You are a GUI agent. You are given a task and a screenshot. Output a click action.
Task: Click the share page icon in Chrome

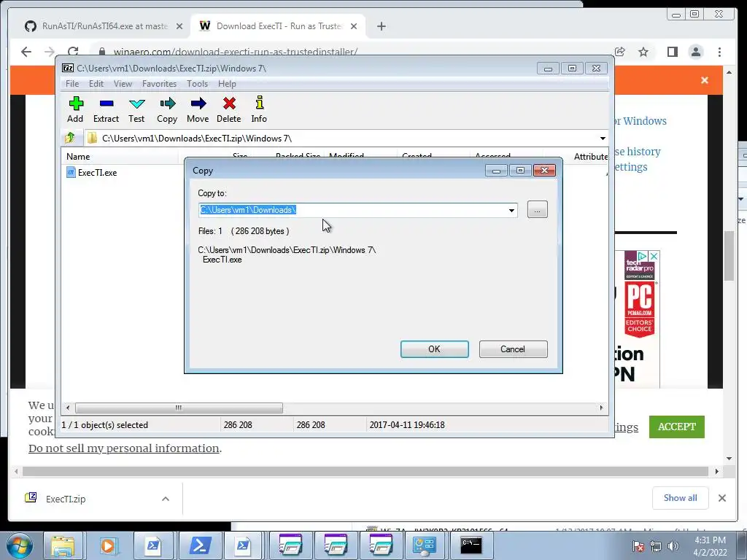pos(620,52)
